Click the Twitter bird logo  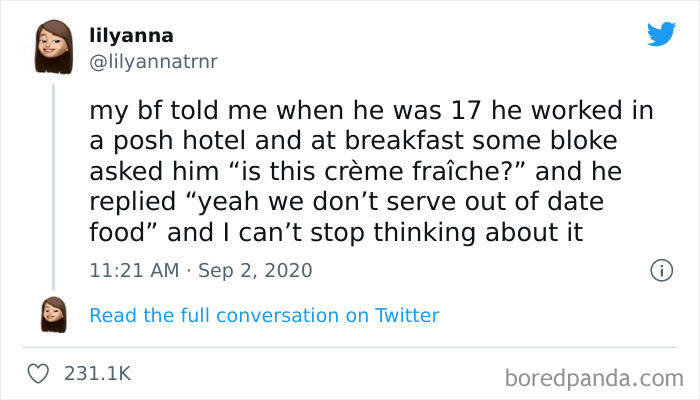tap(661, 35)
